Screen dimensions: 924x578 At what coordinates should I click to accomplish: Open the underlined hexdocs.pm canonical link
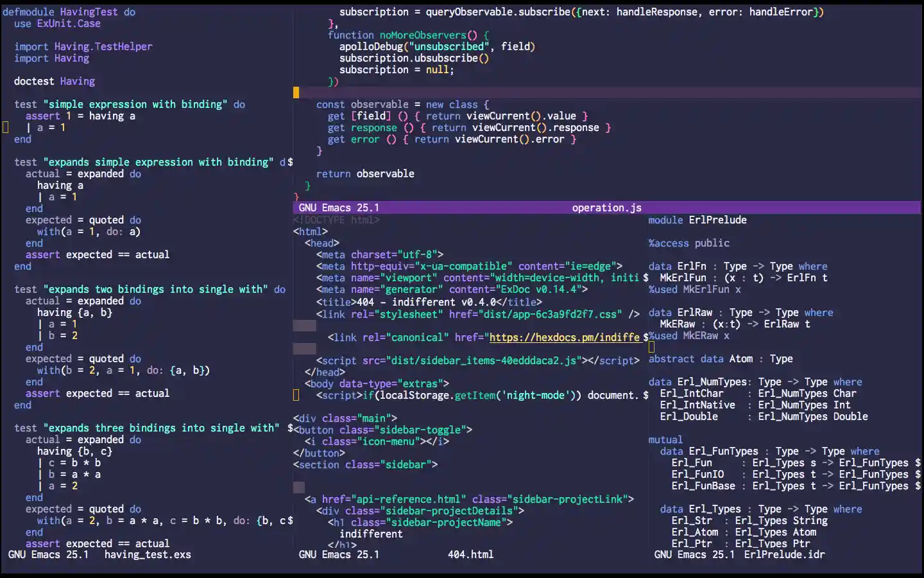pos(565,337)
